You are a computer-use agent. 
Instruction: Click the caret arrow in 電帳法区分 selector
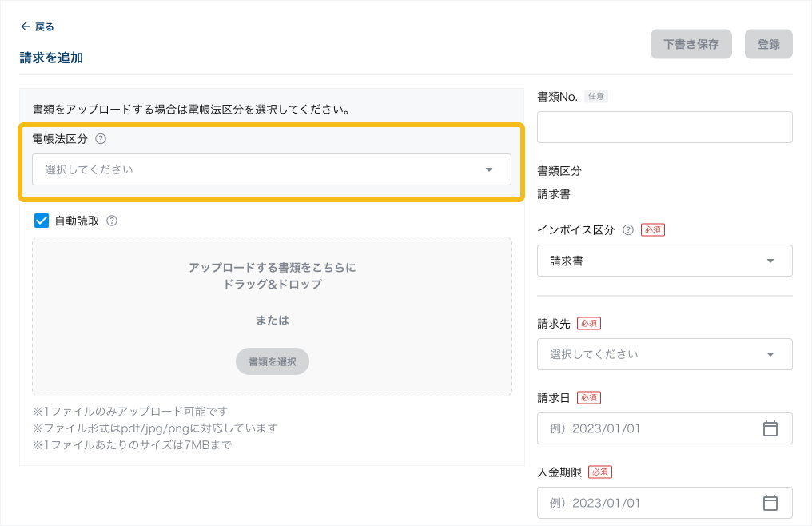coord(489,169)
